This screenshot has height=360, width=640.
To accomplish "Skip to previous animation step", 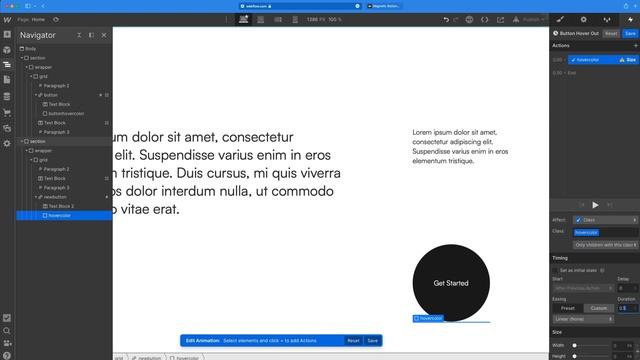I will pyautogui.click(x=582, y=205).
